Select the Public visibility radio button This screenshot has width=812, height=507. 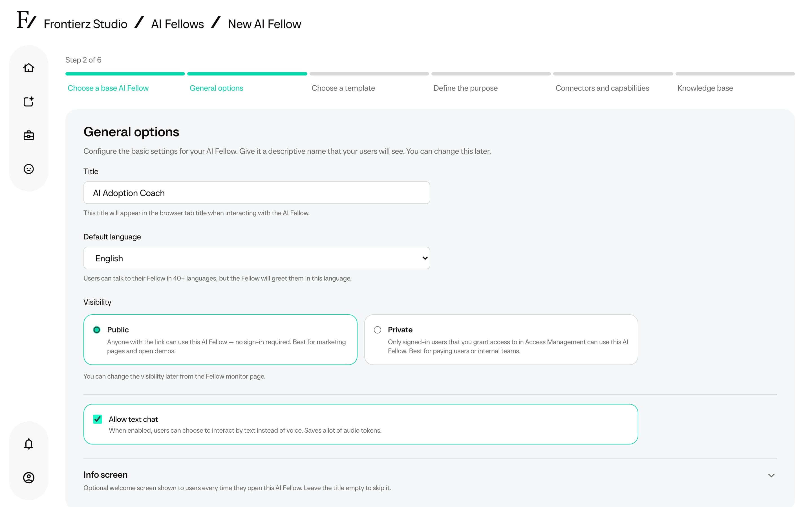[97, 330]
